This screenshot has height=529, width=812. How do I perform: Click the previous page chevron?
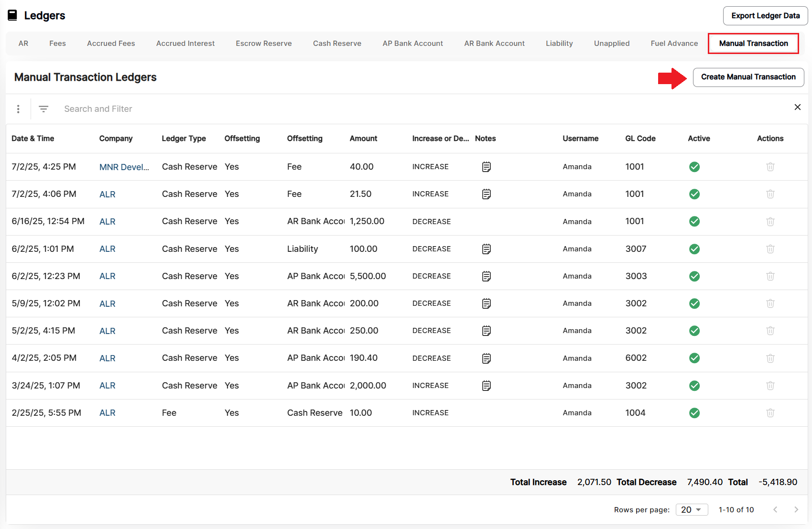pyautogui.click(x=775, y=509)
